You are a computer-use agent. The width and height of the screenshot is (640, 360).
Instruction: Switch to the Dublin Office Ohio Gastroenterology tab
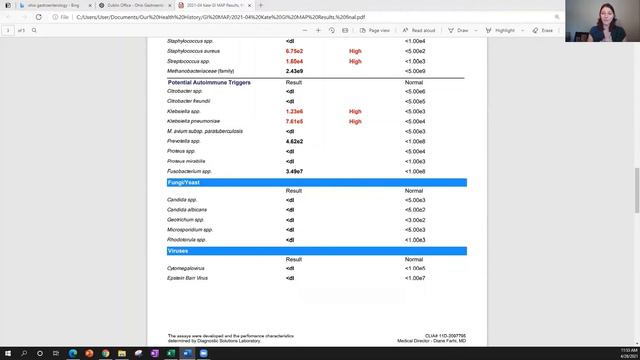click(136, 5)
